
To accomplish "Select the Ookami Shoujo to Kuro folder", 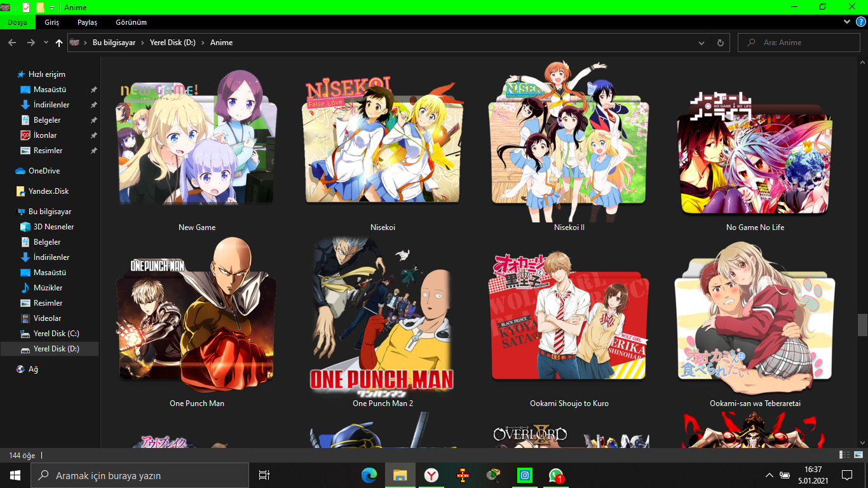I will 569,323.
